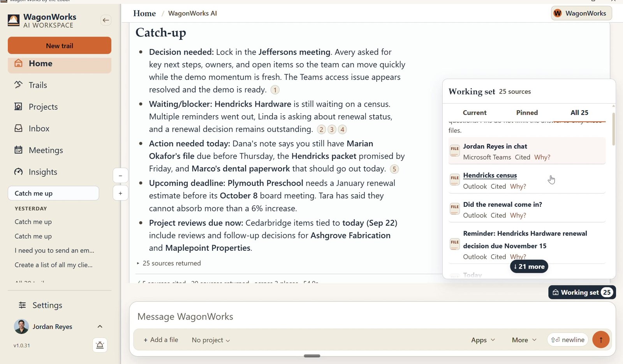Click the Meetings calendar icon
Viewport: 623px width, 364px height.
pyautogui.click(x=18, y=150)
